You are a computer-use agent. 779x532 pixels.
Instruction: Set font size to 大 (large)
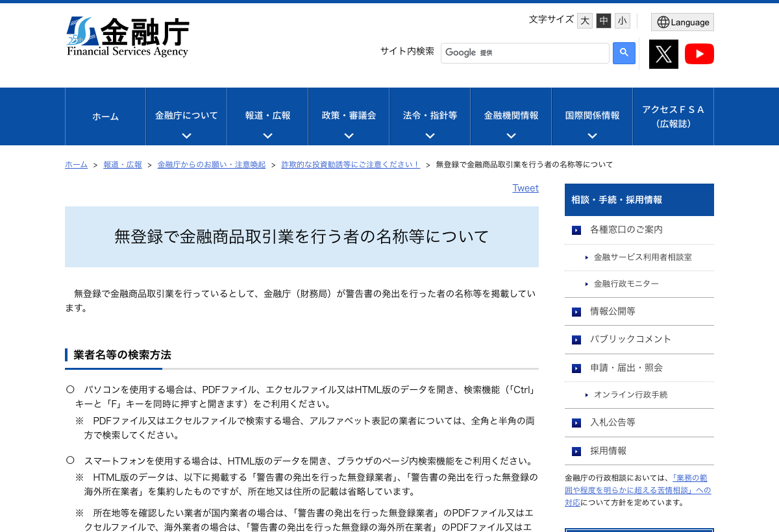[585, 21]
